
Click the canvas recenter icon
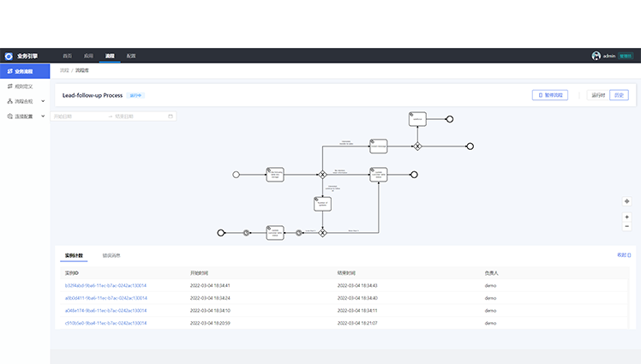tap(627, 201)
